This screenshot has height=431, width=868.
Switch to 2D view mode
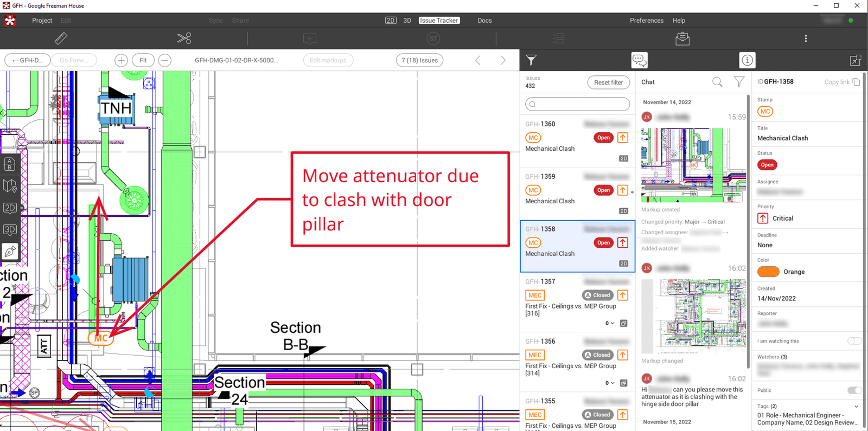tap(391, 21)
